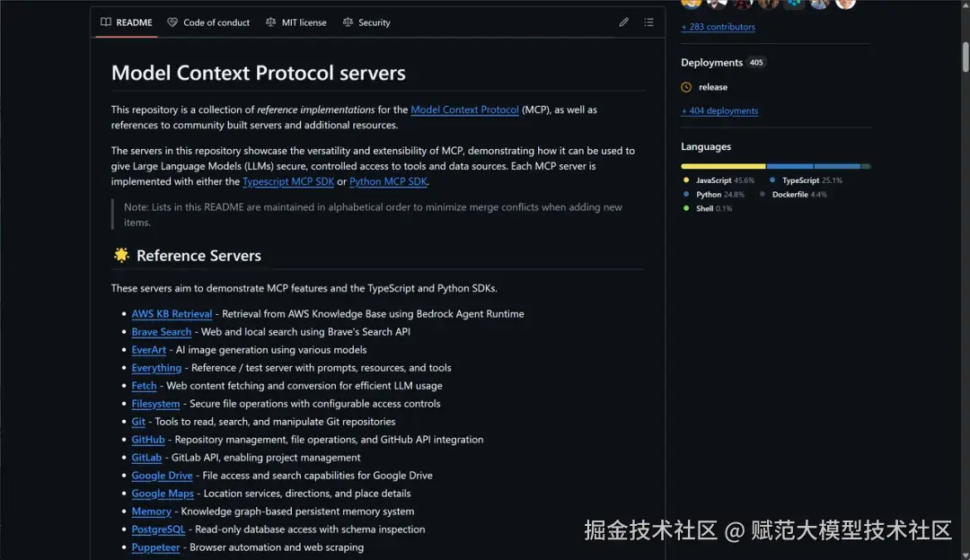Click the Security scale icon

(348, 22)
